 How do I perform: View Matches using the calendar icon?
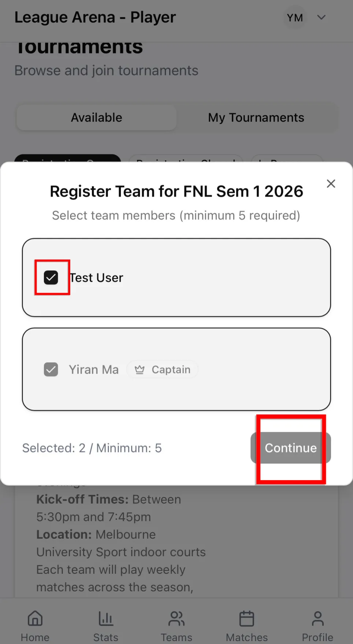tap(246, 622)
